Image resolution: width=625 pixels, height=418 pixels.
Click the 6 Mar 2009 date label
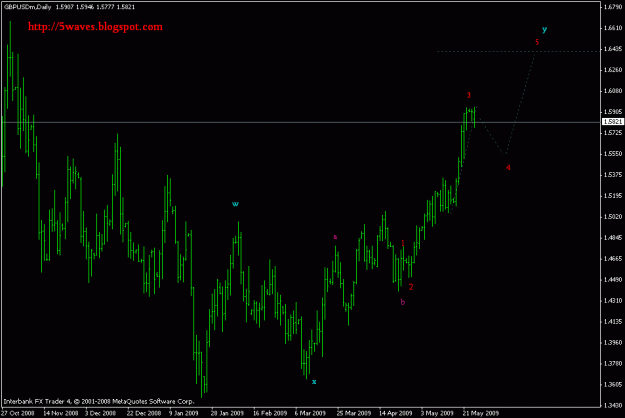(x=310, y=413)
